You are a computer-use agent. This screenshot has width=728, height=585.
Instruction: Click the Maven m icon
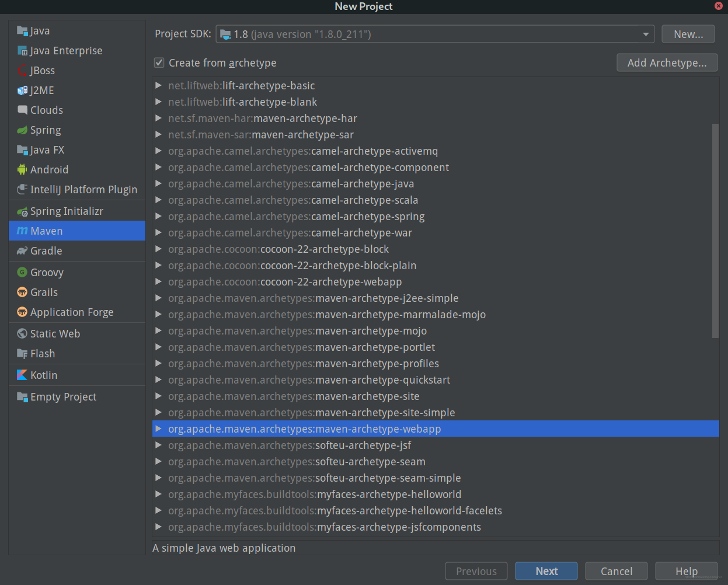23,231
